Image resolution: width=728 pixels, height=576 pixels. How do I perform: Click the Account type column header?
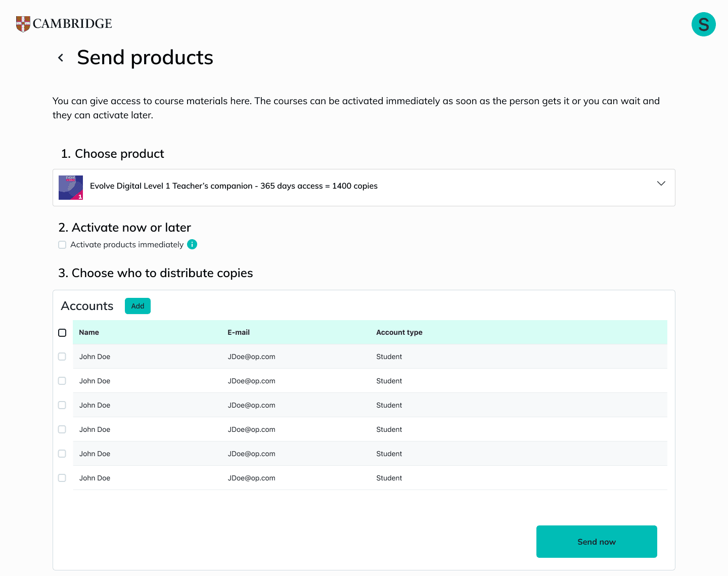pyautogui.click(x=399, y=332)
